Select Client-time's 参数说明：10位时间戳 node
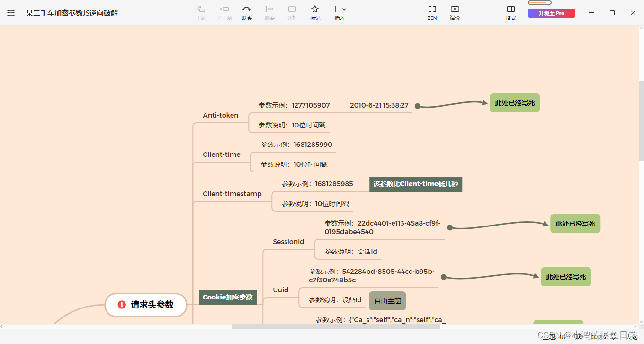Image resolution: width=644 pixels, height=344 pixels. (294, 164)
